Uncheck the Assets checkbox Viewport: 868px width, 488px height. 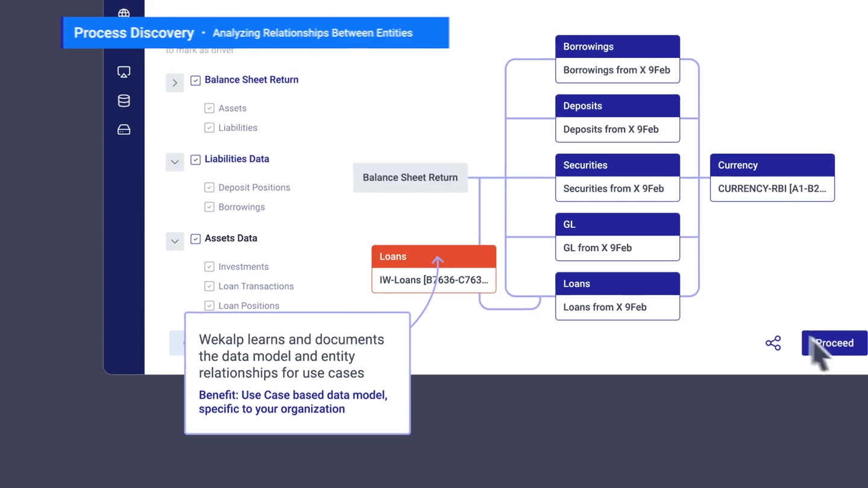(x=209, y=108)
